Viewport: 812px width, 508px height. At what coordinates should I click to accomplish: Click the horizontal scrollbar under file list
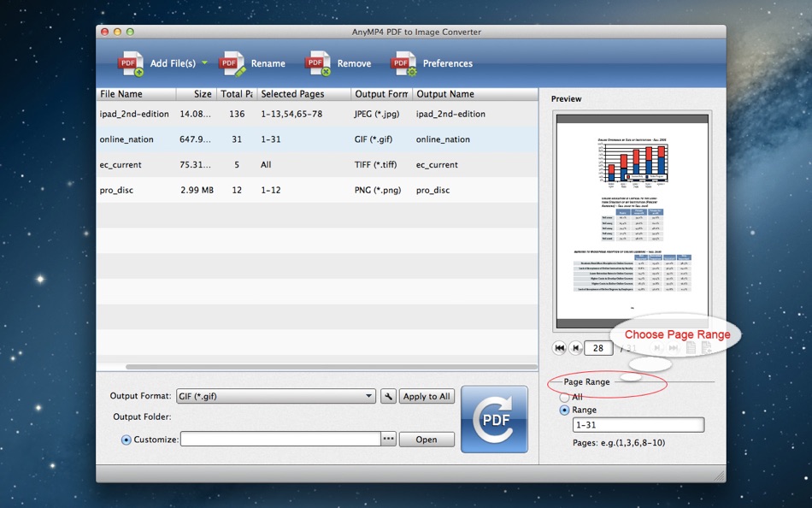tap(332, 367)
